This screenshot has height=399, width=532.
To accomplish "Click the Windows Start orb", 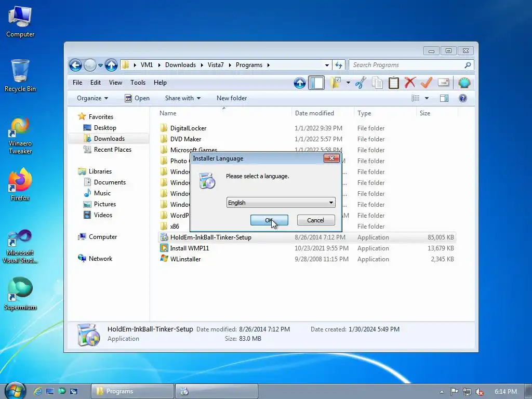I will coord(15,391).
